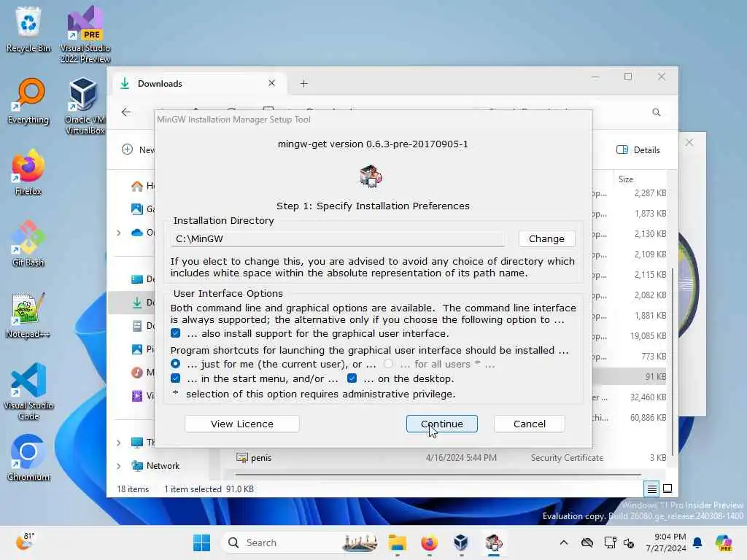This screenshot has width=747, height=560.
Task: Launch the Everything search desktop icon
Action: [28, 101]
